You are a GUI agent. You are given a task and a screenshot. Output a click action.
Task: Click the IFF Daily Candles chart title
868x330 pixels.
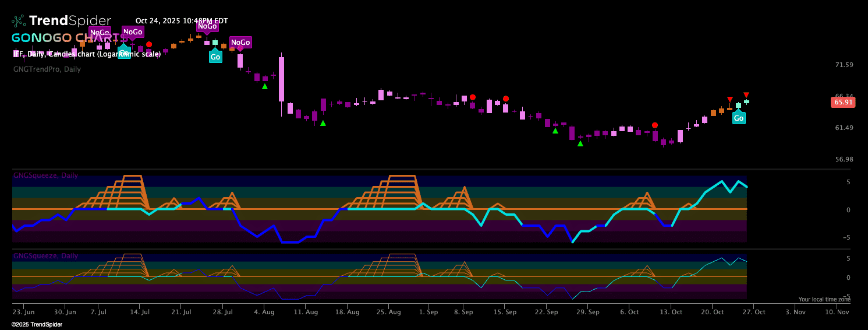[x=87, y=54]
